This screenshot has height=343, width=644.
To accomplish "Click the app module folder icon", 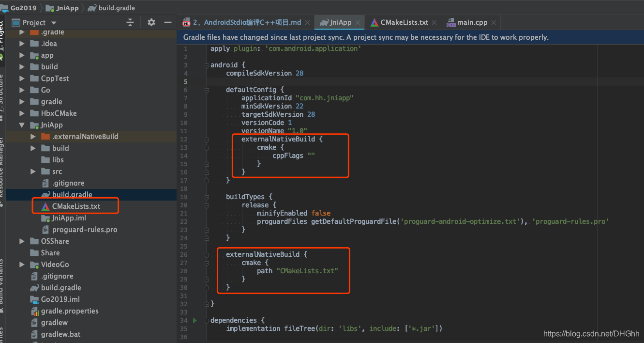I will tap(34, 55).
